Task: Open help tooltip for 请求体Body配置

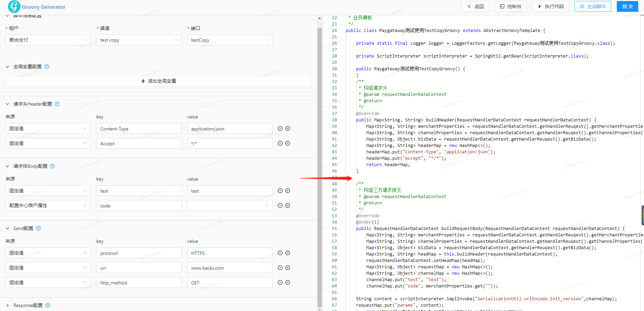Action: (x=52, y=166)
